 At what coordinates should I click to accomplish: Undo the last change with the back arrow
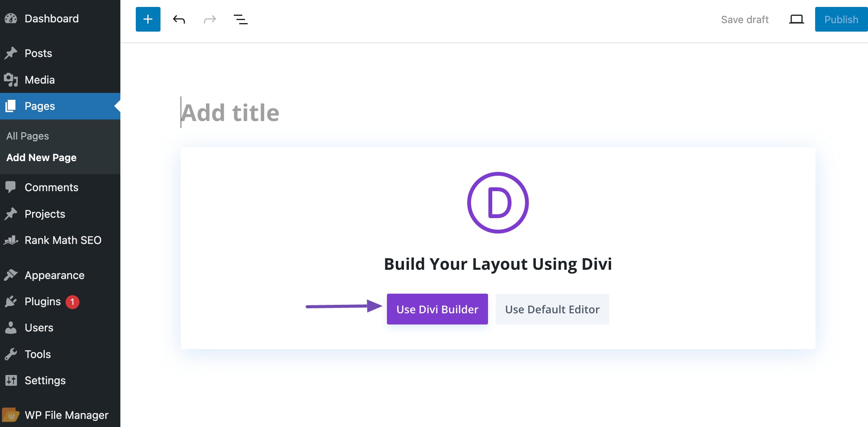point(179,19)
